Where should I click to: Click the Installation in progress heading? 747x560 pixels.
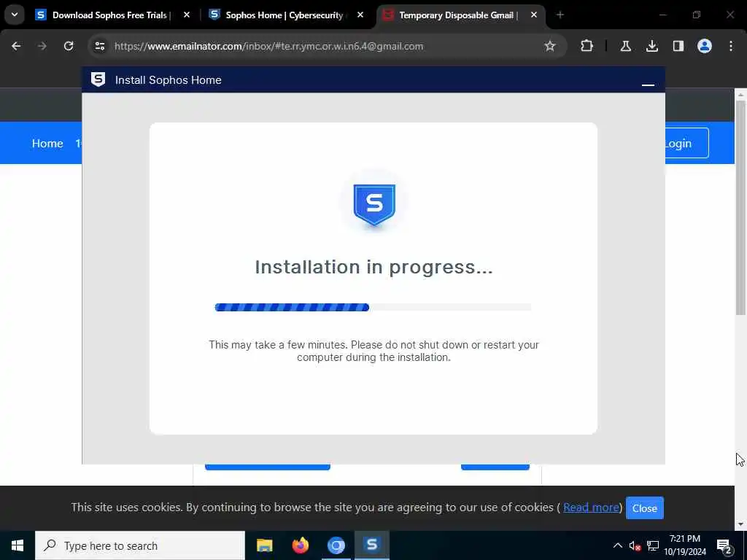373,267
